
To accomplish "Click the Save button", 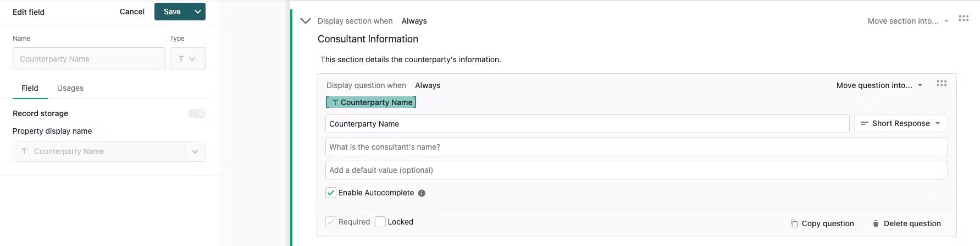I will click(172, 12).
